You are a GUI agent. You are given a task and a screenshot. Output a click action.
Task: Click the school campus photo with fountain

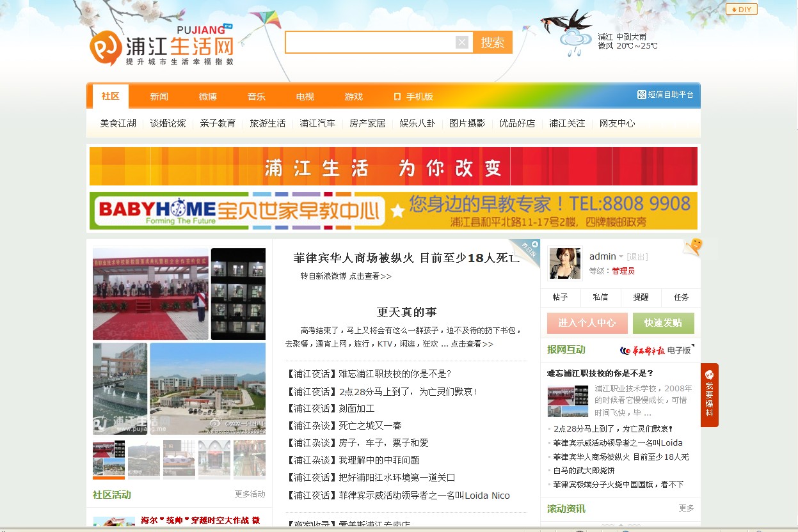click(120, 389)
